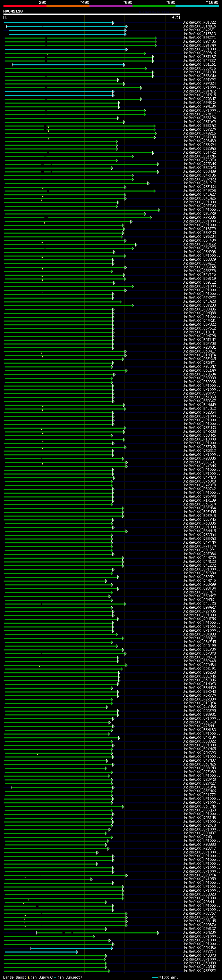Image resolution: width=222 pixels, height=980 pixels.
Task: Open hit UniRef100_B6SIA2
Action: [199, 126]
